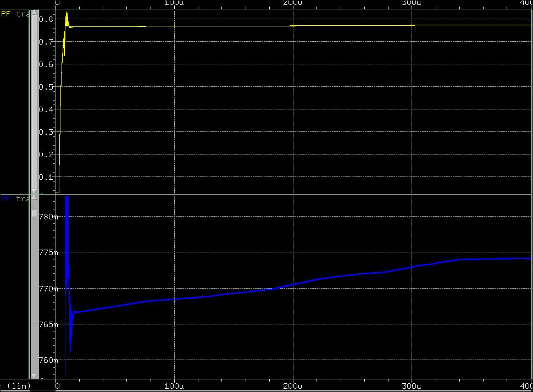The height and width of the screenshot is (392, 533).
Task: Click the upper panel scrollbar down arrow
Action: point(34,191)
